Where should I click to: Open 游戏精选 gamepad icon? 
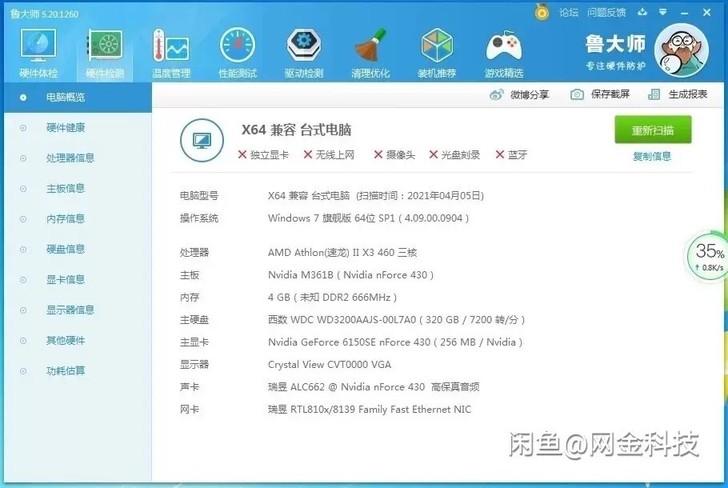[504, 52]
